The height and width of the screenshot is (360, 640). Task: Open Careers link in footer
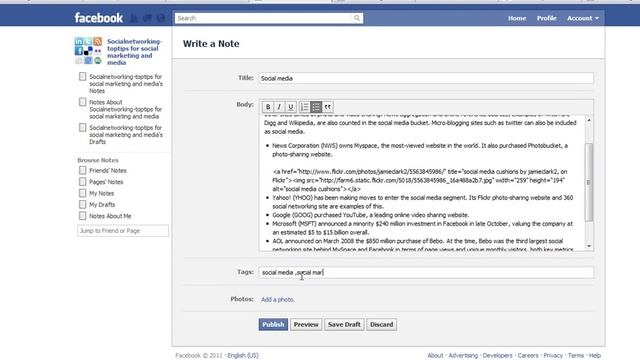coord(528,356)
